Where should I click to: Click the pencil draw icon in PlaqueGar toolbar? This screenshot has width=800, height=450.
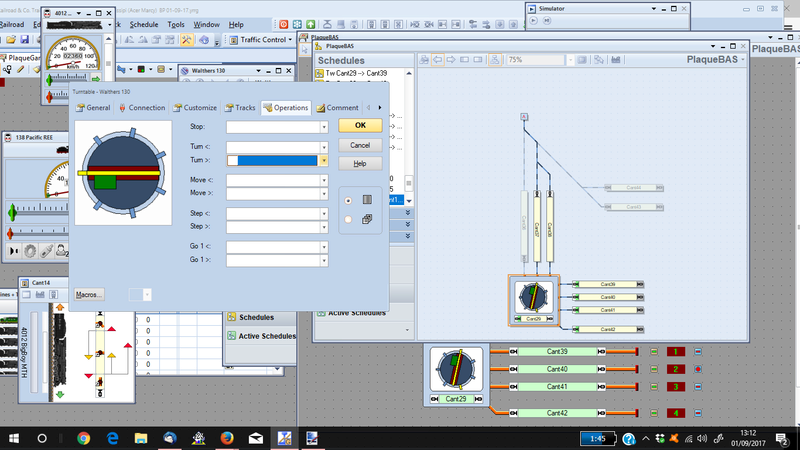[20, 69]
